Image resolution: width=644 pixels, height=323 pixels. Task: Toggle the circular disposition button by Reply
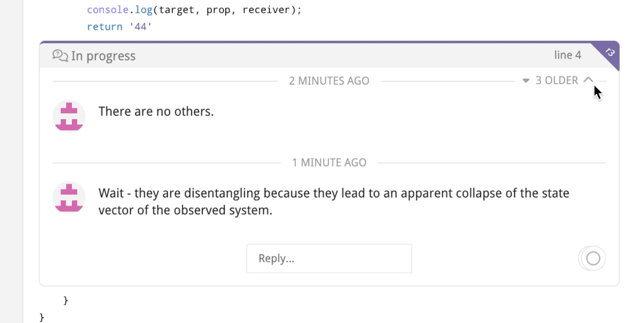(x=593, y=259)
